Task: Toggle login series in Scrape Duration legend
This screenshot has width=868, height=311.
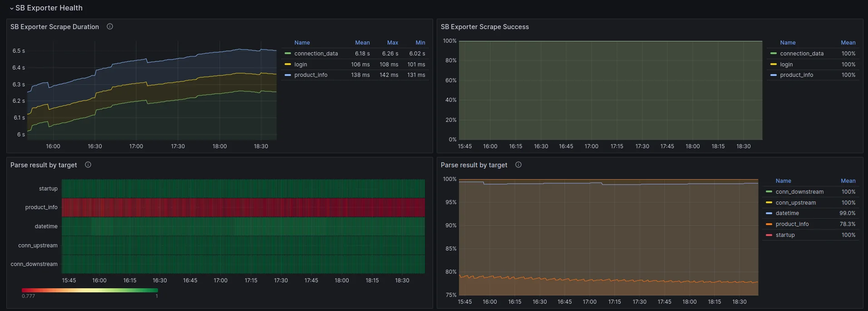Action: point(301,65)
